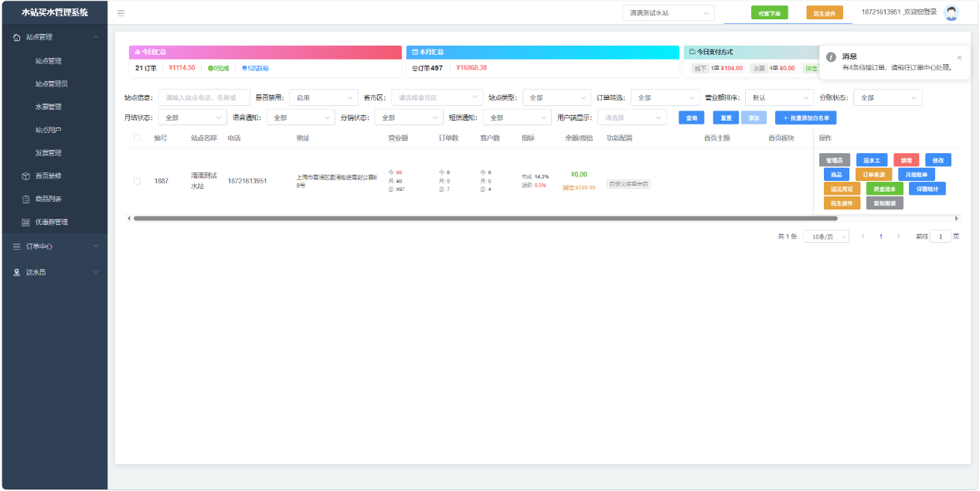Click the 民生进件 button in actions column

842,203
